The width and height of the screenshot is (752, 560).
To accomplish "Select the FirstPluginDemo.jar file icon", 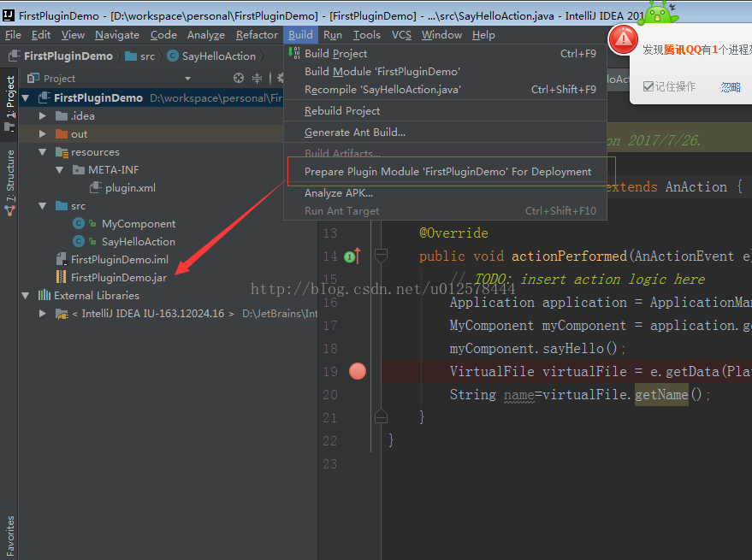I will pyautogui.click(x=61, y=277).
